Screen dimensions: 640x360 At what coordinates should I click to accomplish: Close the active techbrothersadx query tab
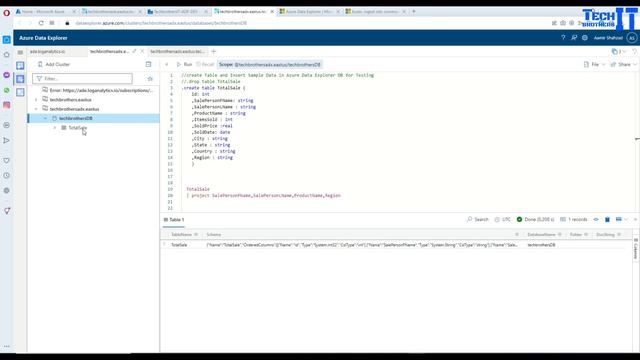[x=142, y=51]
